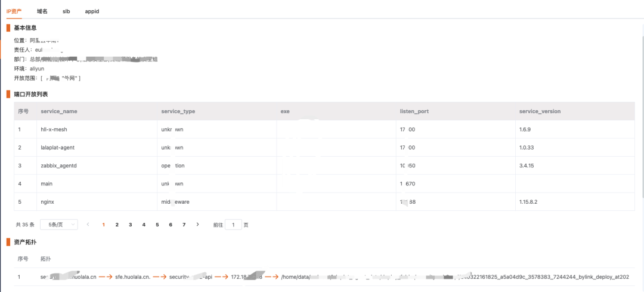Click the 资产拓扑 section heading
The height and width of the screenshot is (292, 644).
click(26, 242)
